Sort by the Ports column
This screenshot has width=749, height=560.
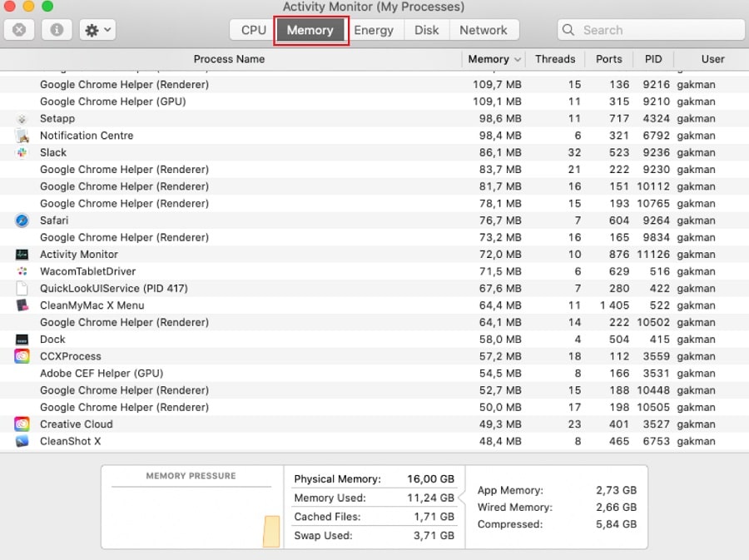click(609, 59)
